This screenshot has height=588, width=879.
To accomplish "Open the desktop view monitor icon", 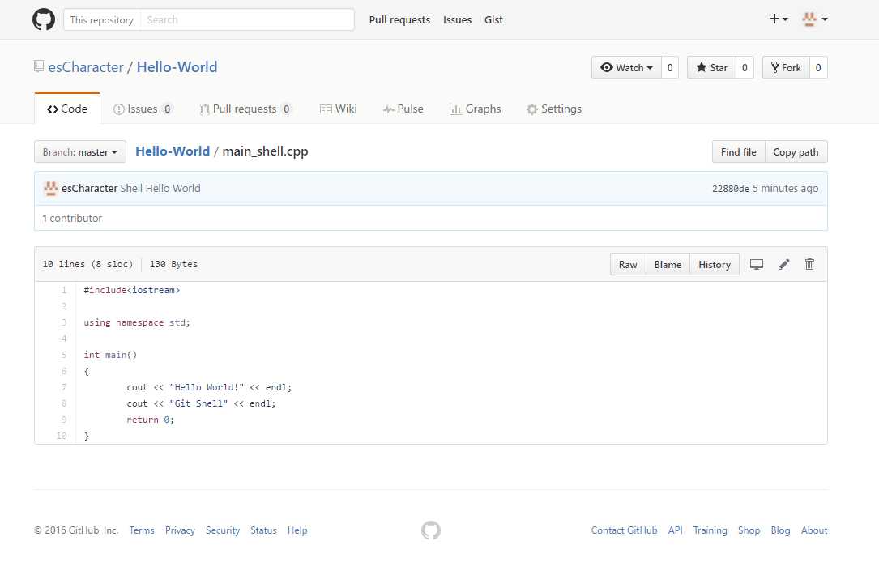I will 756,265.
